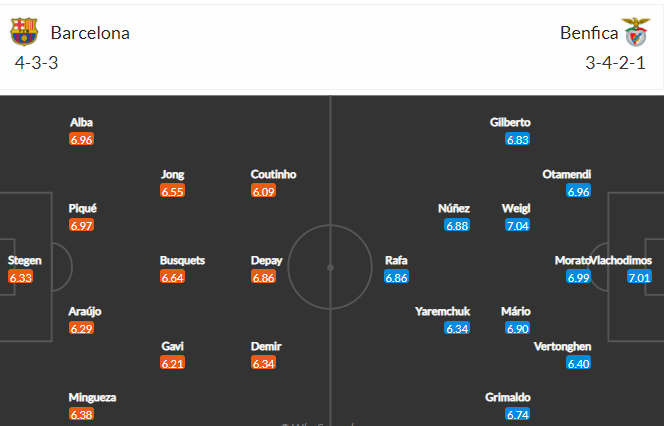Click the Benfica club crest icon
668x426 pixels.
point(636,32)
